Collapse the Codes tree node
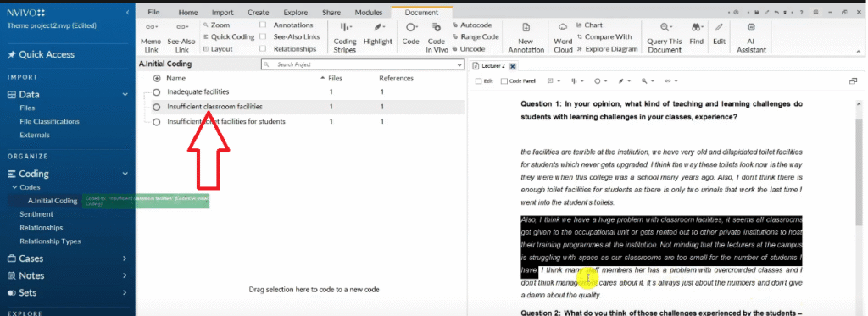This screenshot has height=316, width=868. (14, 187)
